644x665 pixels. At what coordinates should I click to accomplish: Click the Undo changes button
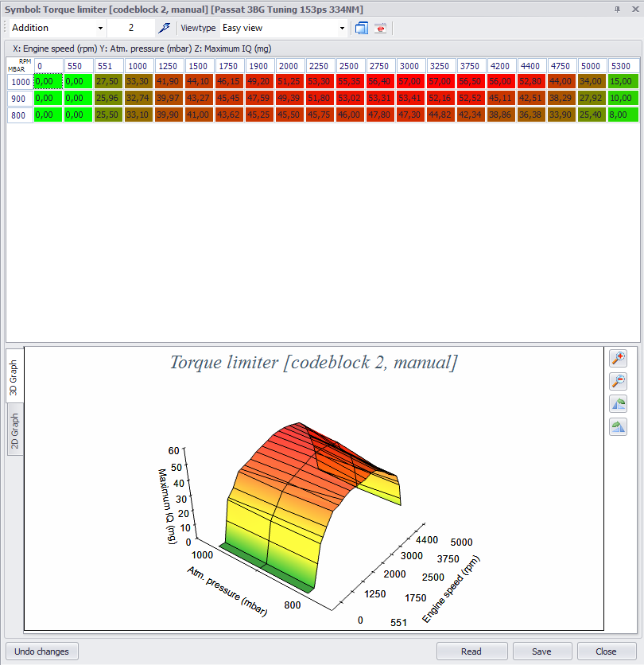pyautogui.click(x=42, y=651)
